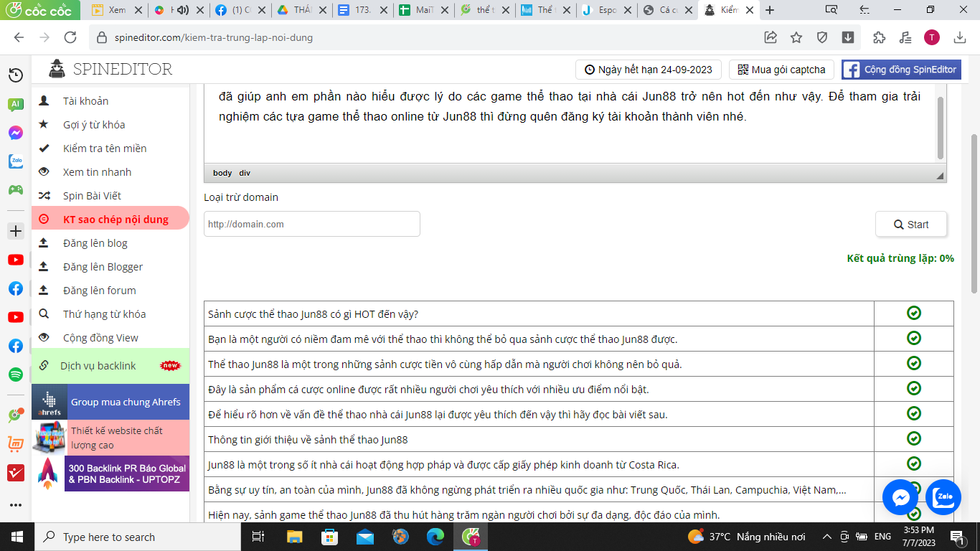This screenshot has width=980, height=551.
Task: Switch to the 'MaiT' spreadsheet tab
Action: point(425,10)
